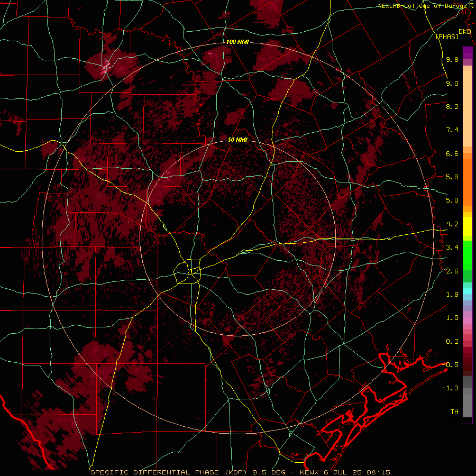476x476 pixels.
Task: Click the "KEWX" station identifier in the caption
Action: 310,472
